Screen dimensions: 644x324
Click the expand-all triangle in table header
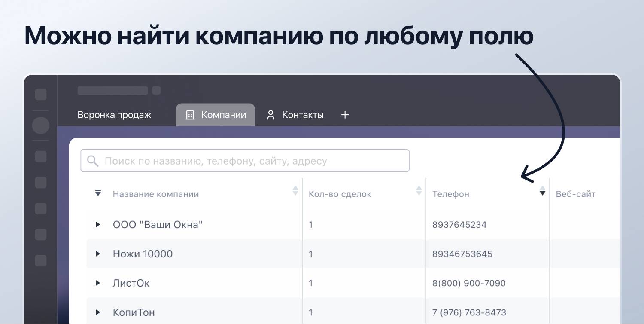98,193
